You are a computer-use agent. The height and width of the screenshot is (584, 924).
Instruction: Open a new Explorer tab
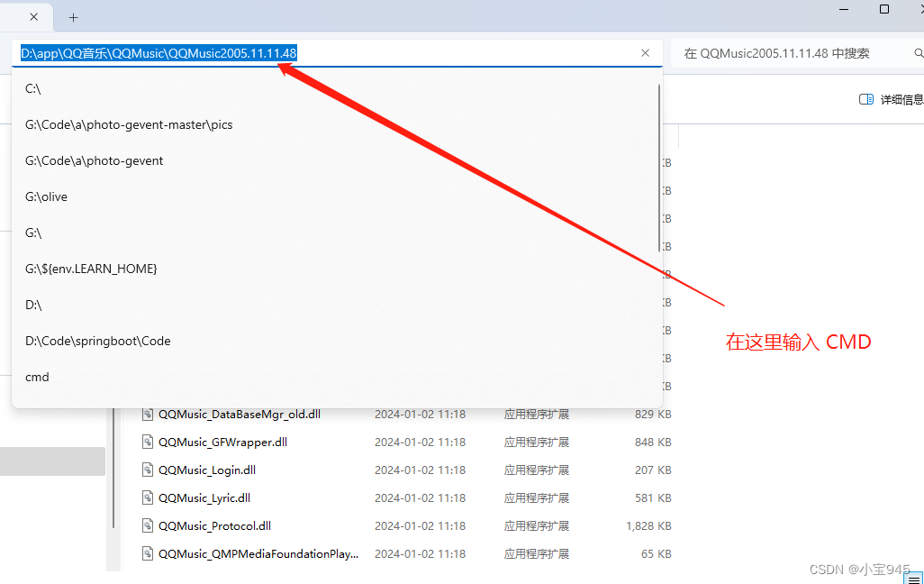(73, 18)
